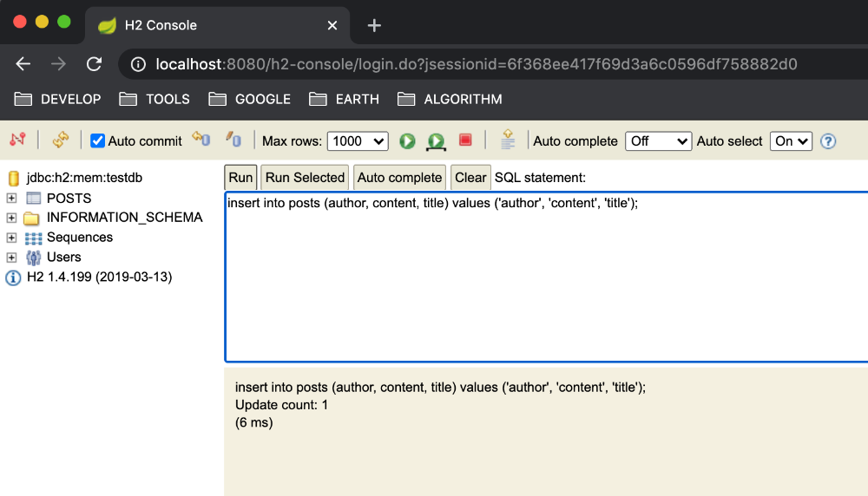Click inside the SQL statement text area
868x496 pixels.
pyautogui.click(x=546, y=277)
